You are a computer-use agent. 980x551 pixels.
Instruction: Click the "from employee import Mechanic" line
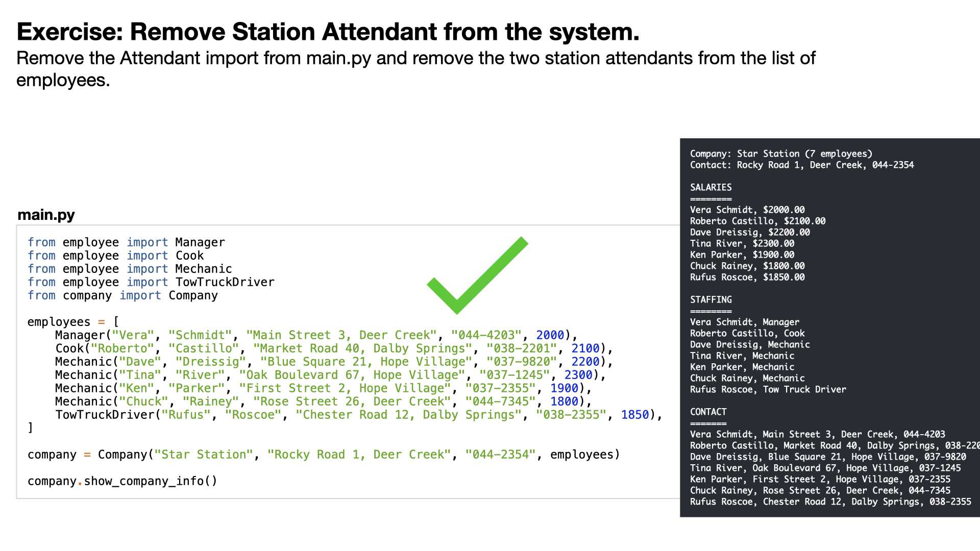pyautogui.click(x=130, y=269)
